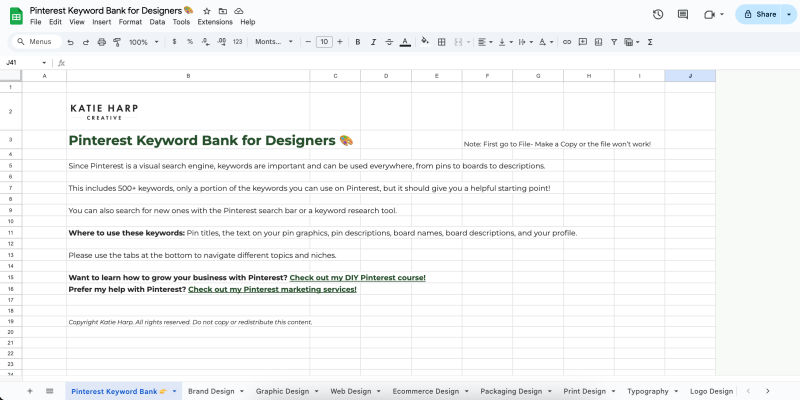Click the Meet video call icon
This screenshot has height=400, width=800.
[x=709, y=14]
